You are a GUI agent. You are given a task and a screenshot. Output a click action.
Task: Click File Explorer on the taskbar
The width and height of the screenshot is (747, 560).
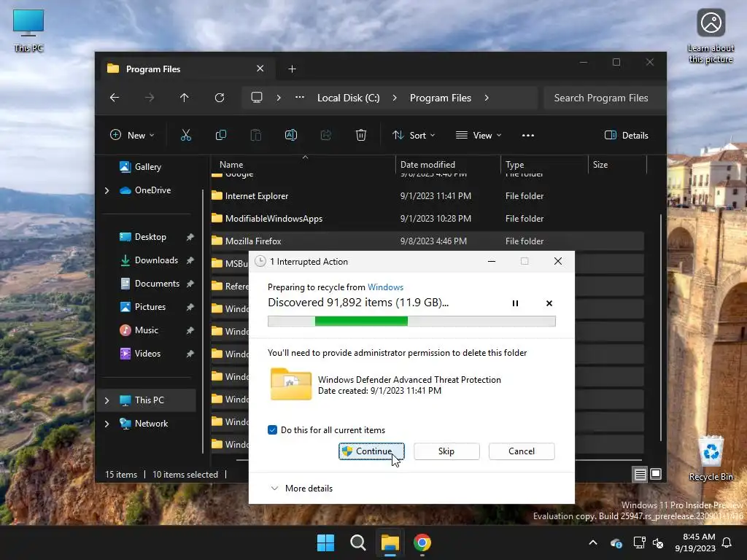(390, 542)
